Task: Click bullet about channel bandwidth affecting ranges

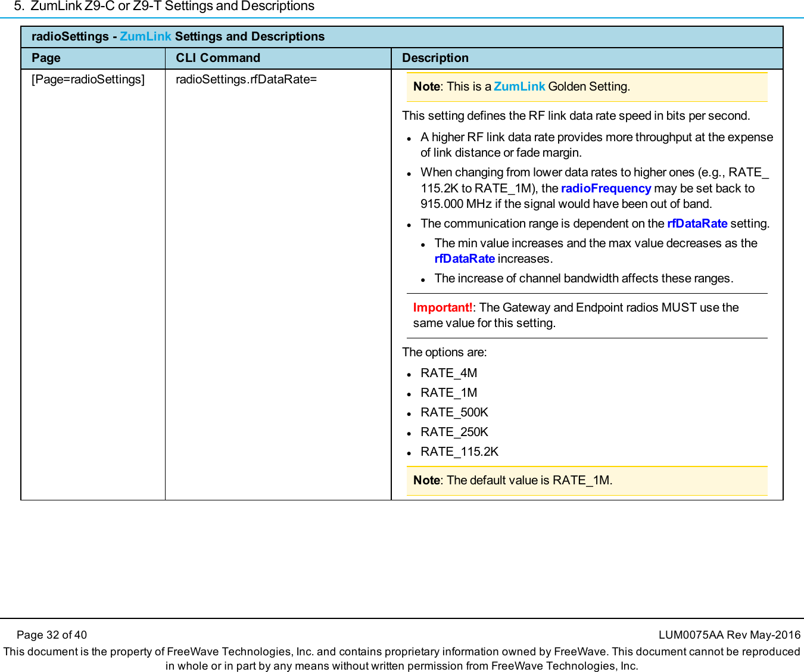Action: tap(584, 278)
